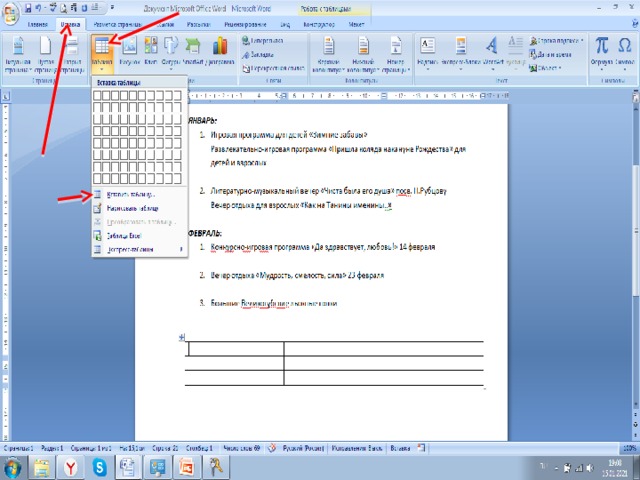This screenshot has width=640, height=480.
Task: Switch to the Главная ribbon tab
Action: click(x=37, y=21)
